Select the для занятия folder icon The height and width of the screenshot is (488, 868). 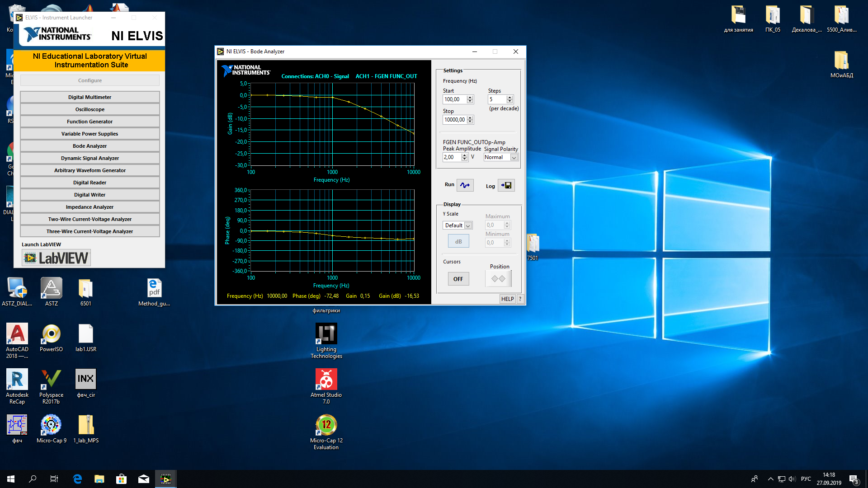point(739,19)
